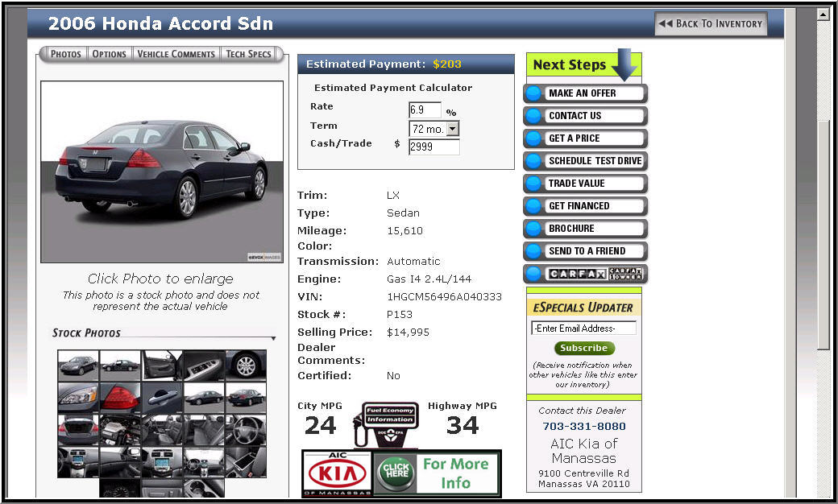Click the selling price $14,995

tap(408, 332)
